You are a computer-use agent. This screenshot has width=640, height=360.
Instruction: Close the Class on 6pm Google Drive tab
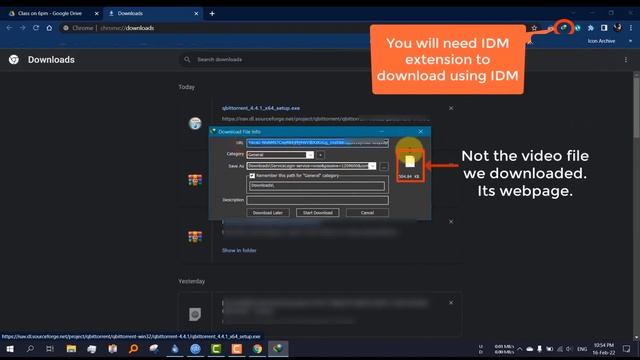click(97, 13)
